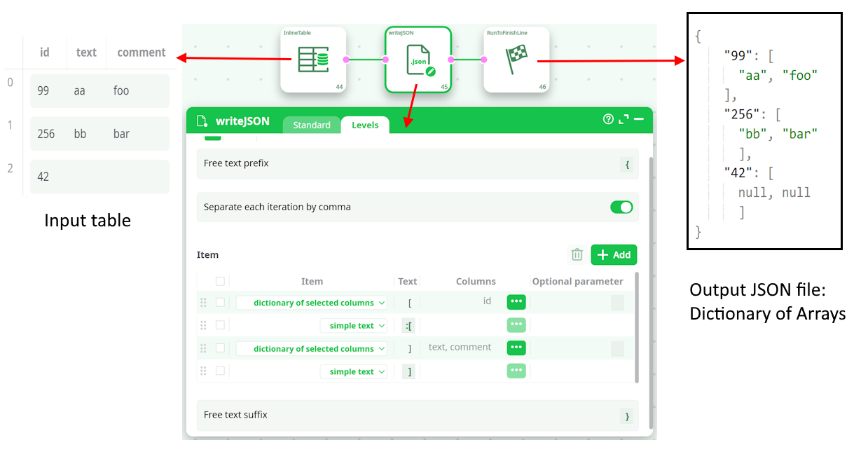Toggle Separate each iteration by comma

(621, 207)
